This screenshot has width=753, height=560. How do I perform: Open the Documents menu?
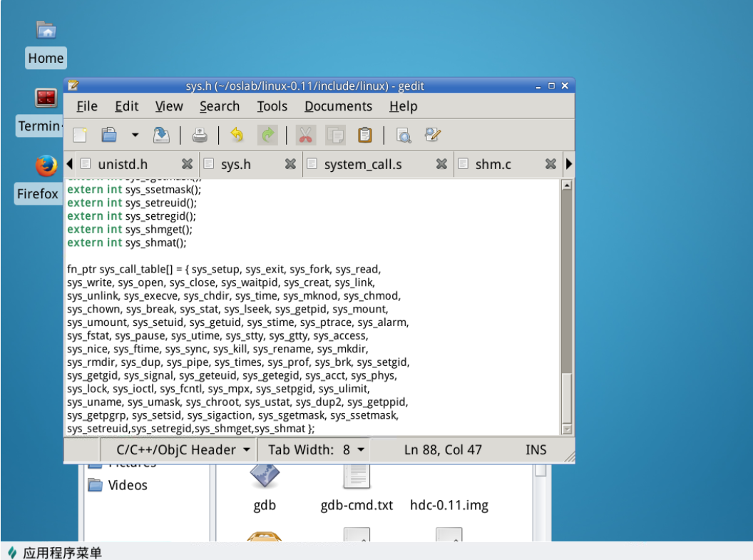pos(338,106)
